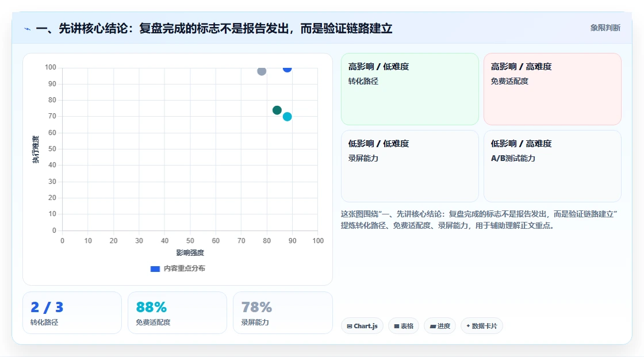Open the 低影响 / 高难度 quadrant card

click(553, 166)
